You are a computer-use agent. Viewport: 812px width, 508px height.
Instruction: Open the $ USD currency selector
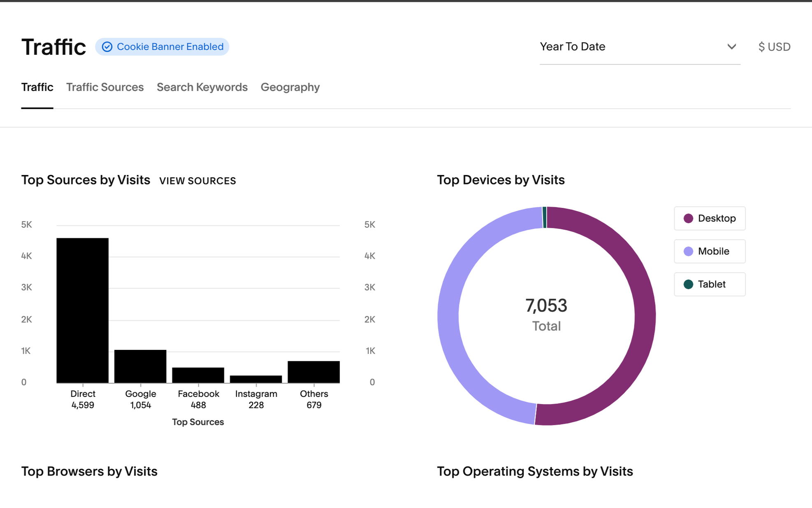point(774,47)
